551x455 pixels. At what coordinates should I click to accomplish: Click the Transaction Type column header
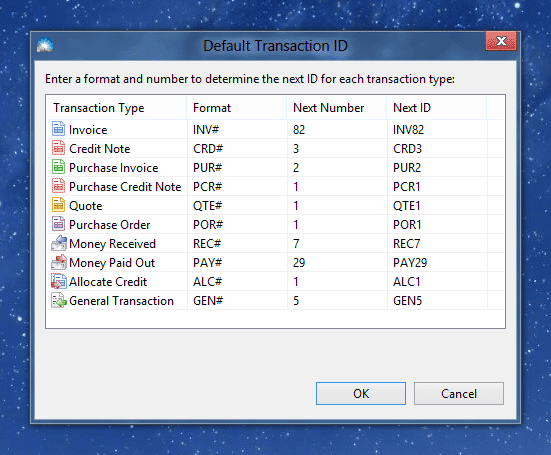pos(116,108)
